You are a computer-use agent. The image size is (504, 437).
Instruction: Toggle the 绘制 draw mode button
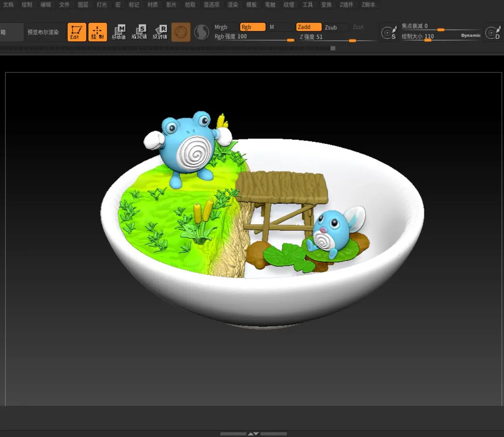coord(97,32)
